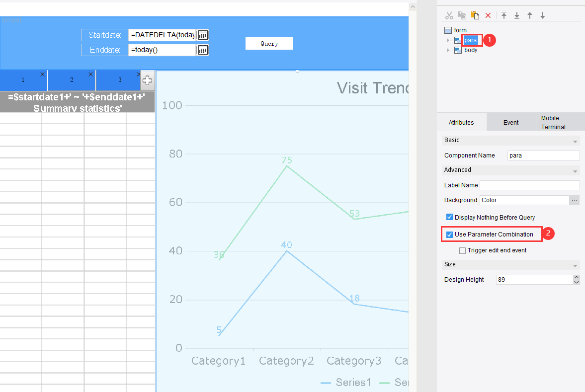Move component to bottom arrow icon

click(517, 15)
